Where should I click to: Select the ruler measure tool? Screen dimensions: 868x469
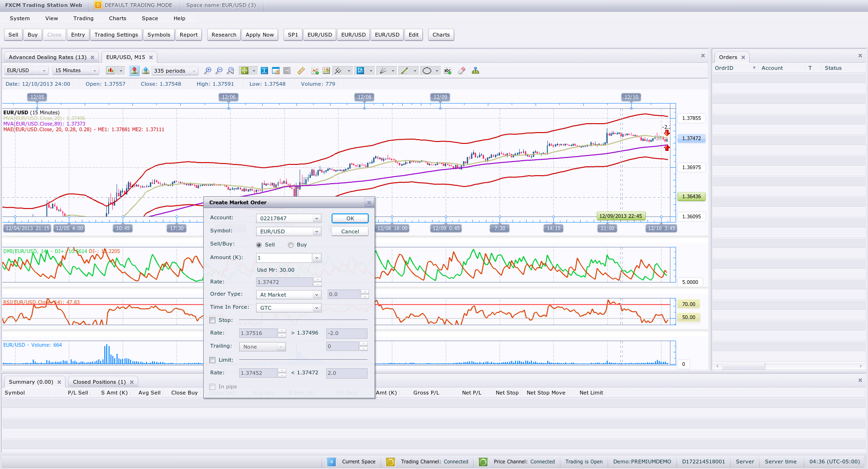[x=301, y=71]
